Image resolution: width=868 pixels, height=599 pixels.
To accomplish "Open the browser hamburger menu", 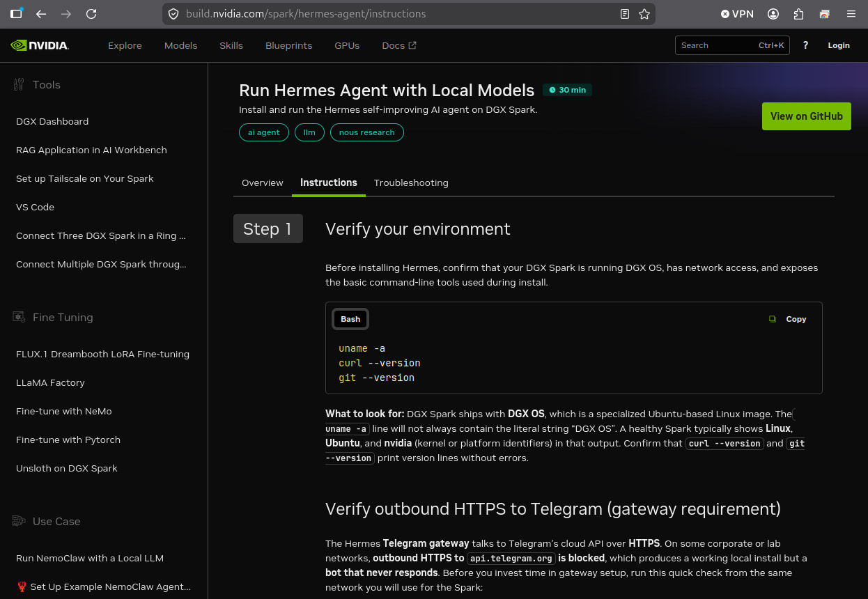I will click(x=851, y=14).
